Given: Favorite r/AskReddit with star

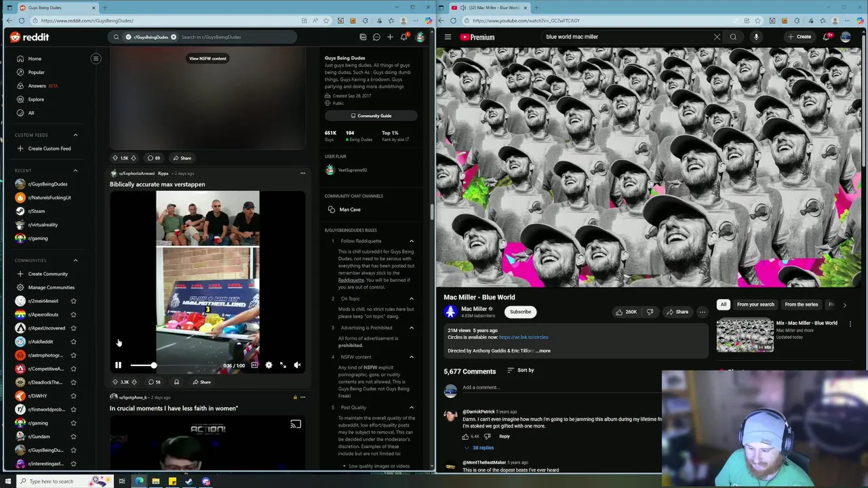Looking at the screenshot, I should (73, 342).
